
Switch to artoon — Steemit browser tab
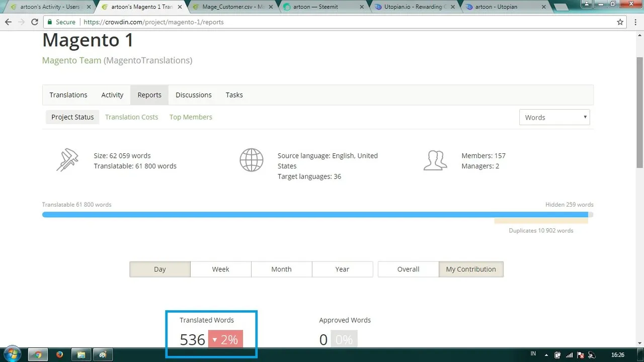coord(323,7)
